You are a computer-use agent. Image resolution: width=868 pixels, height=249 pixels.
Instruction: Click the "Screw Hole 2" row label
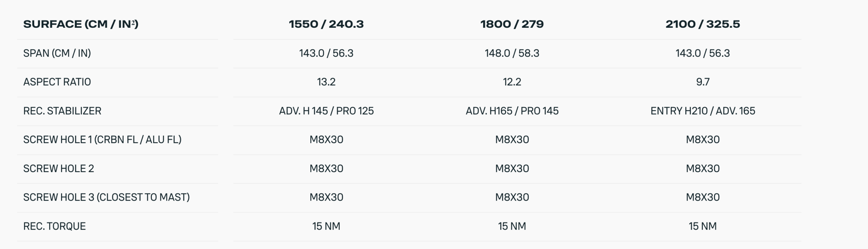coord(59,168)
